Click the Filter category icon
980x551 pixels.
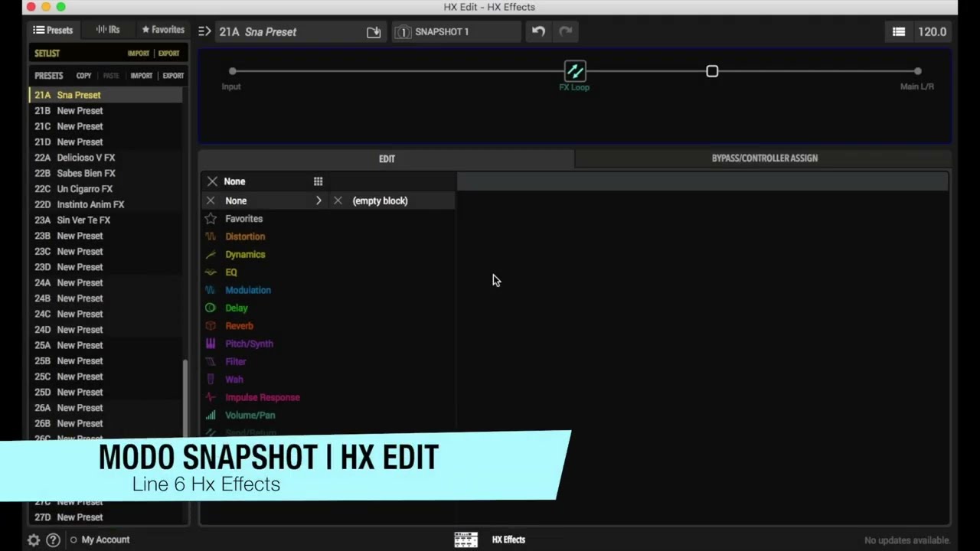point(211,361)
